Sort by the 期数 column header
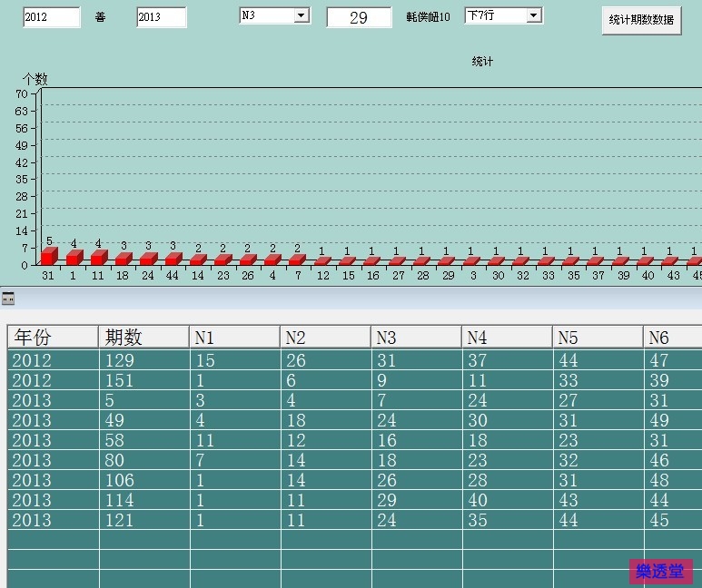 143,338
